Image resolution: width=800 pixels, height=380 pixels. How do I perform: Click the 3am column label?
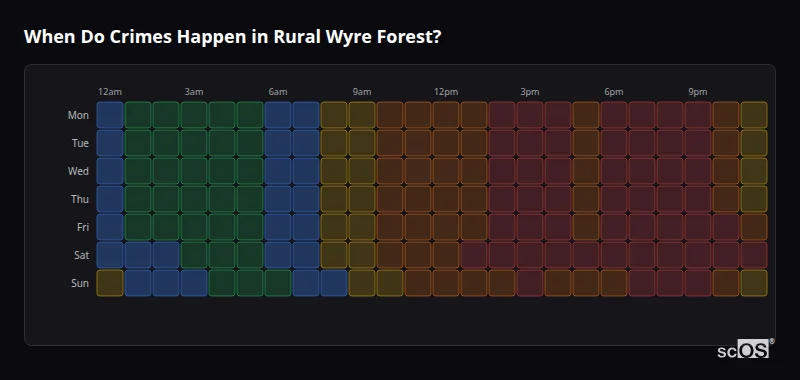[194, 92]
